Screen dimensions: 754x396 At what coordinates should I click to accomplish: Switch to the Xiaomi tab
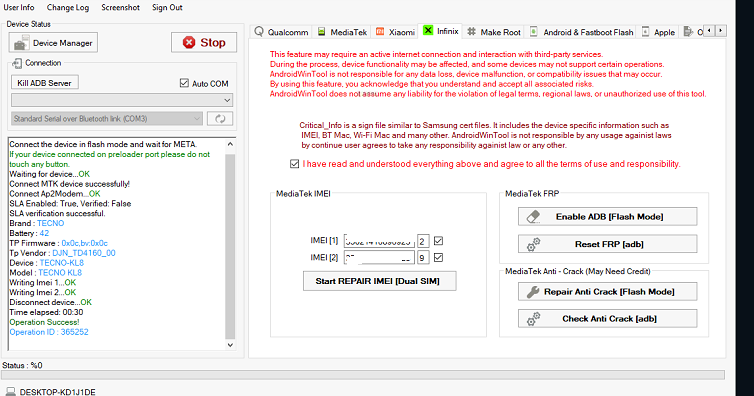click(x=395, y=32)
